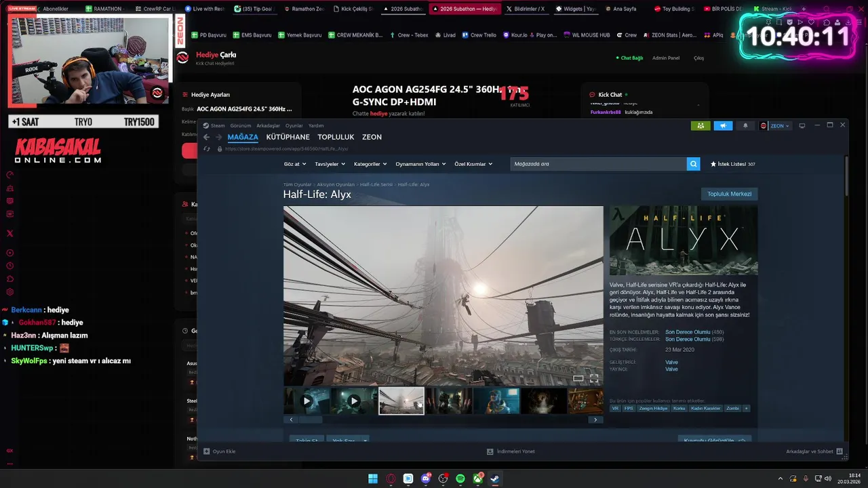Expand the Tavsiyeler dropdown
Image resolution: width=868 pixels, height=488 pixels.
click(330, 164)
